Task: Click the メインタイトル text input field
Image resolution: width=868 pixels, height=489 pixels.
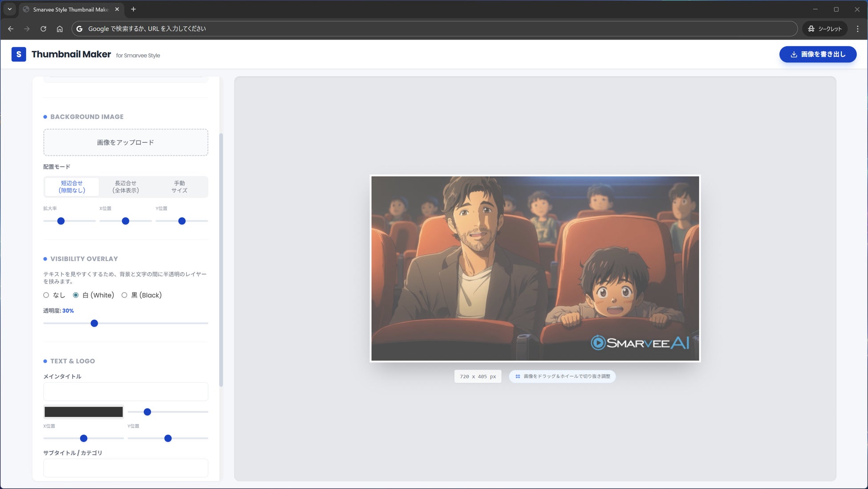Action: point(126,391)
